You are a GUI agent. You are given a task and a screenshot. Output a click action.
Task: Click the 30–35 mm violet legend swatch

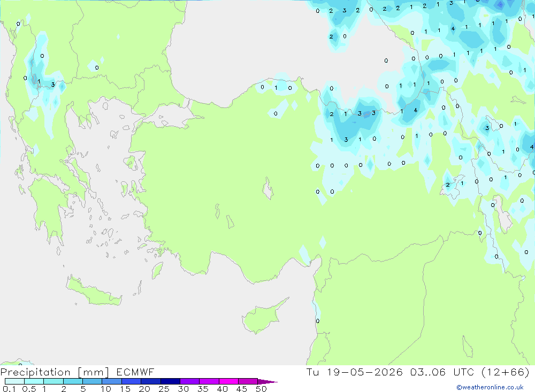pyautogui.click(x=189, y=381)
